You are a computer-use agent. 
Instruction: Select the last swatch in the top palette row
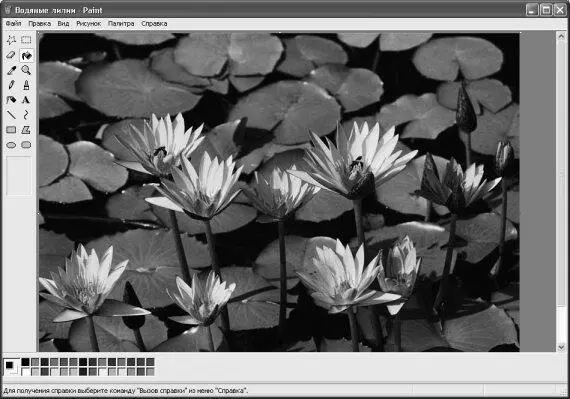[150, 362]
